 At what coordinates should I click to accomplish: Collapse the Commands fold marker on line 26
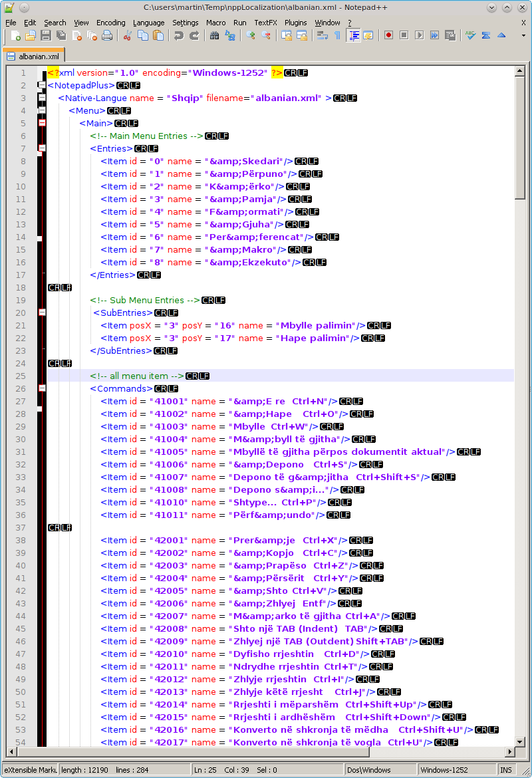pyautogui.click(x=42, y=388)
